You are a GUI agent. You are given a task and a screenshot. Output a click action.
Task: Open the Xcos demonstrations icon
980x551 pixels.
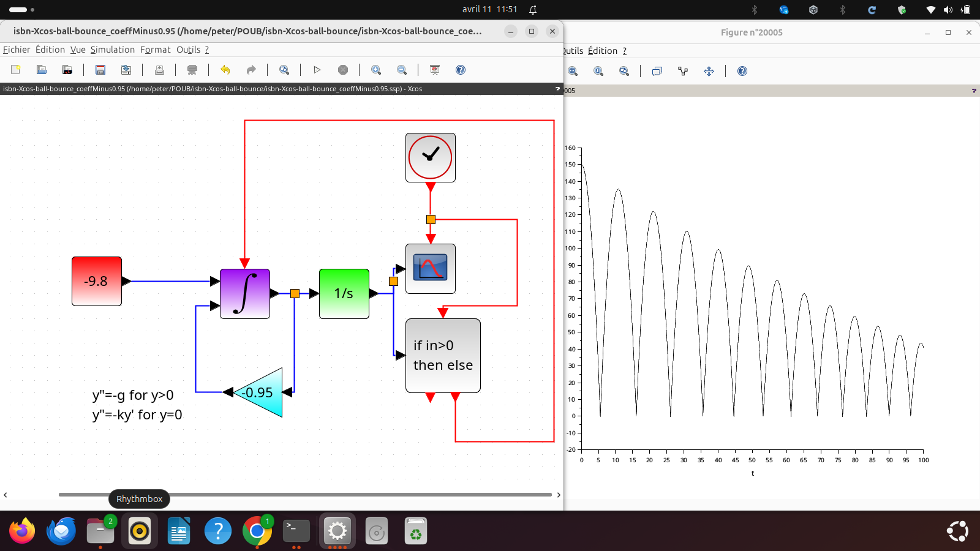(x=435, y=70)
